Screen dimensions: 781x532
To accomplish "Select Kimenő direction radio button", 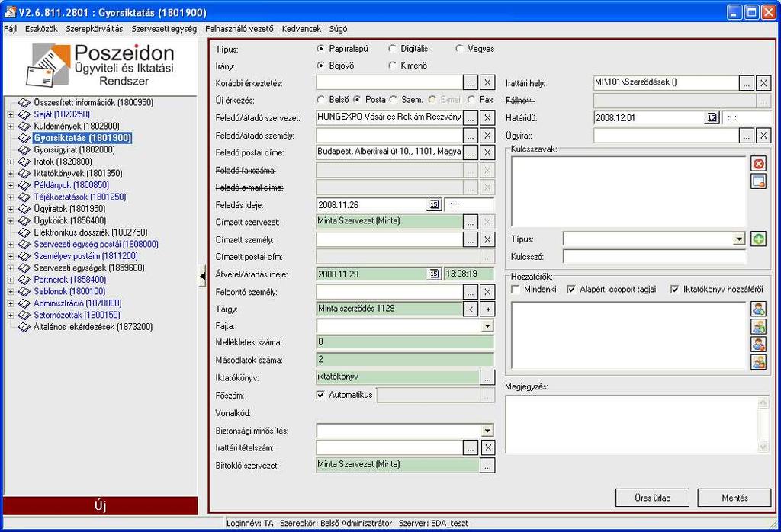I will pyautogui.click(x=393, y=66).
